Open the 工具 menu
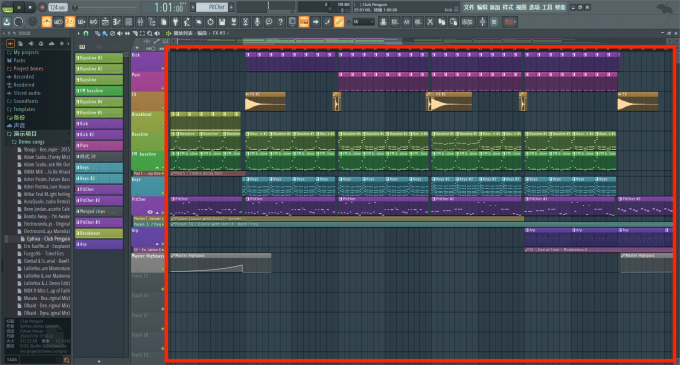 [547, 7]
